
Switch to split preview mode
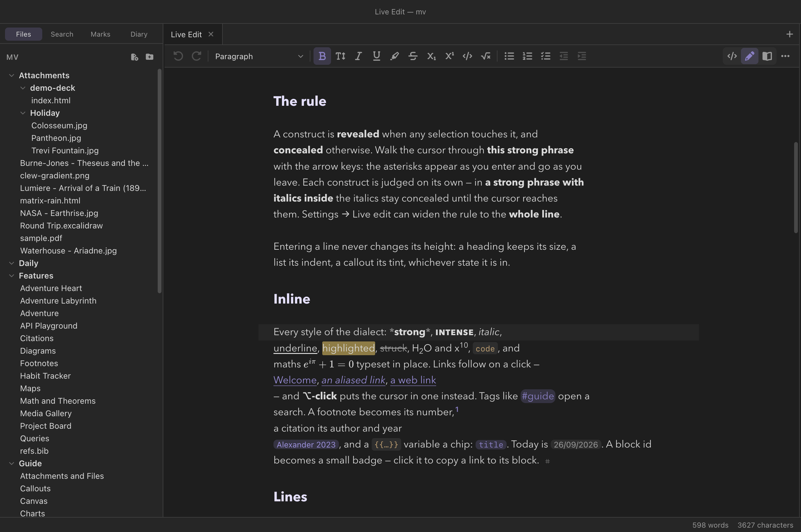tap(767, 56)
